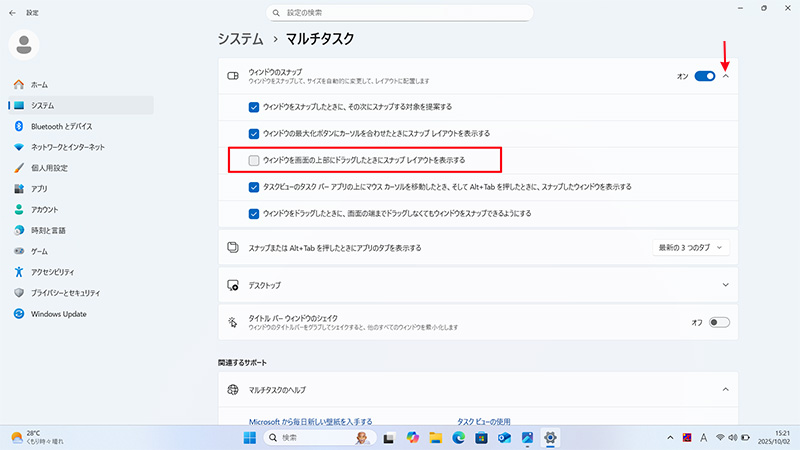Screen dimensions: 800x450
Task: Check the box for showing snap layouts when dragging to top
Action: click(254, 160)
